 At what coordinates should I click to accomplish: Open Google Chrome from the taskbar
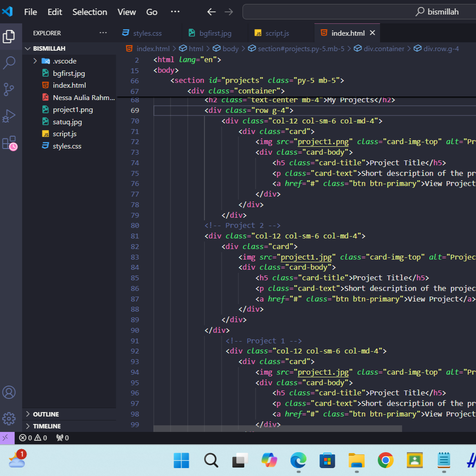[x=386, y=461]
